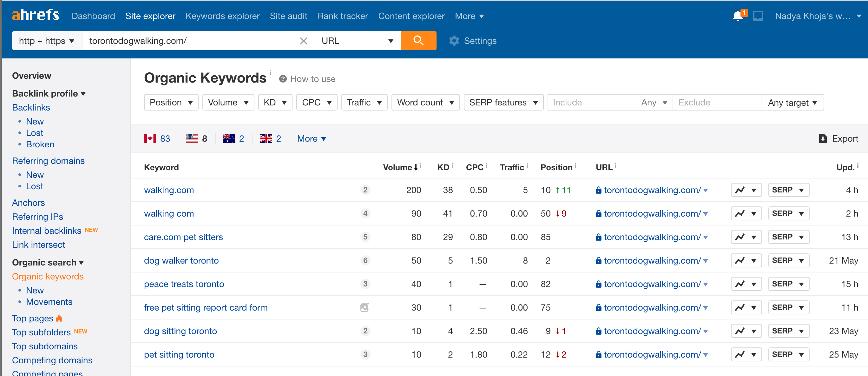Go to Referring domains in sidebar
Image resolution: width=868 pixels, height=376 pixels.
click(x=48, y=161)
